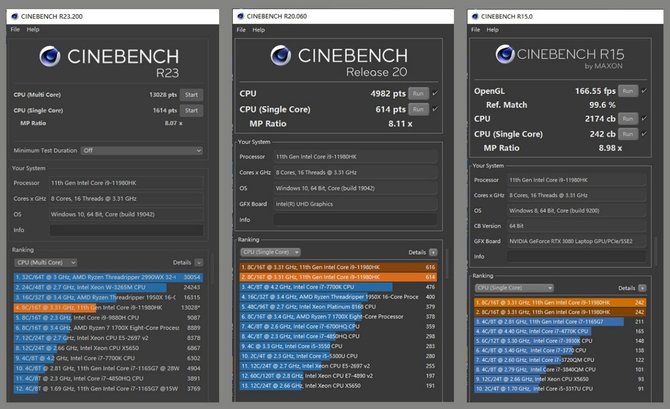The height and width of the screenshot is (409, 670).
Task: Toggle the CPU test checkmark in R20
Action: click(435, 93)
